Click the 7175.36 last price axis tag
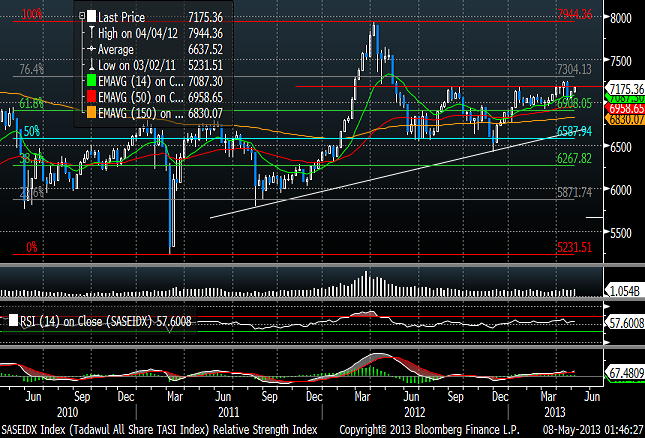645x438 pixels. click(x=624, y=88)
